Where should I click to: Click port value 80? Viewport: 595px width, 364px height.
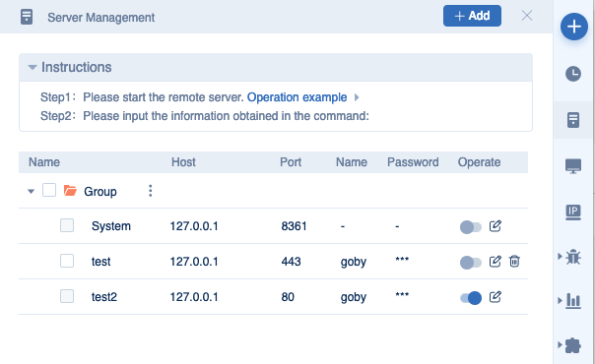pos(288,296)
